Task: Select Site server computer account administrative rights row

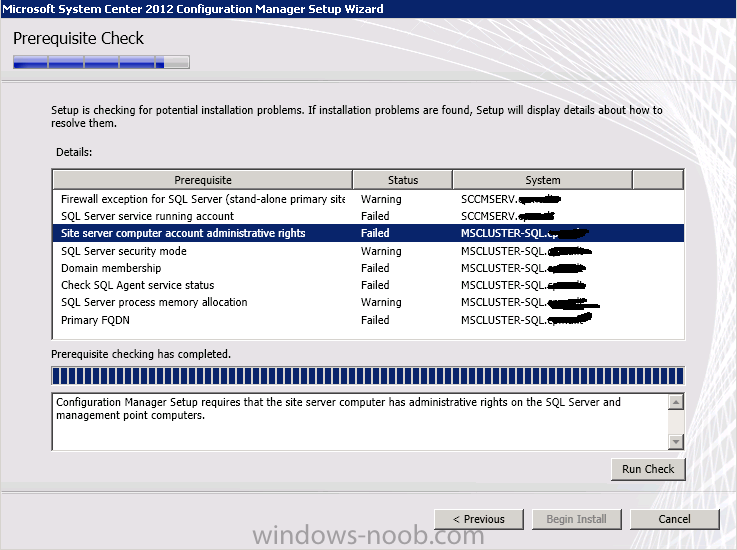Action: click(x=183, y=233)
